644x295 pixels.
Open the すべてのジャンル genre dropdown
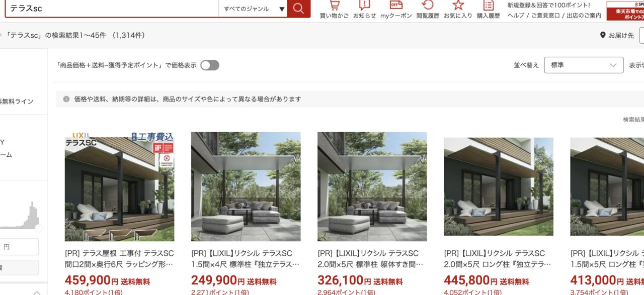tap(253, 9)
